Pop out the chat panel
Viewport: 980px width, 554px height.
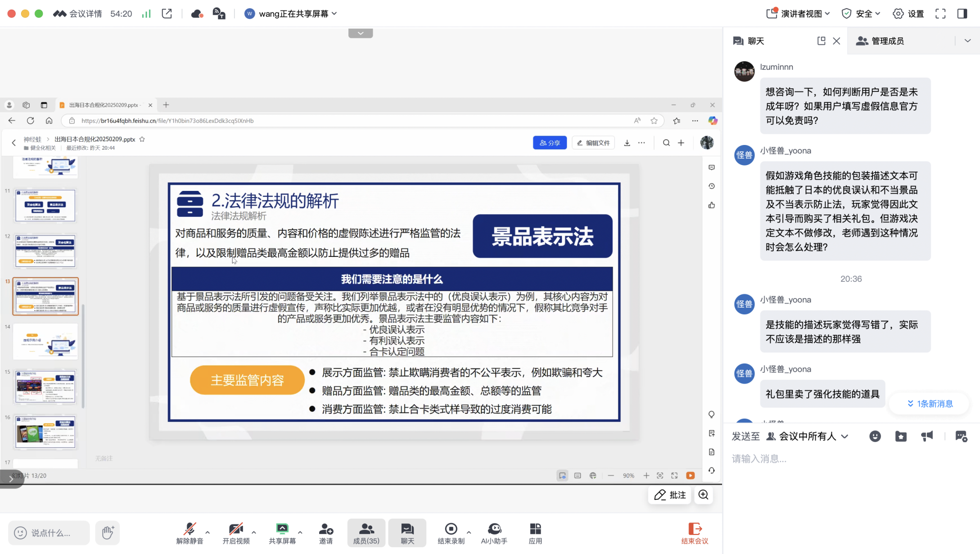821,41
